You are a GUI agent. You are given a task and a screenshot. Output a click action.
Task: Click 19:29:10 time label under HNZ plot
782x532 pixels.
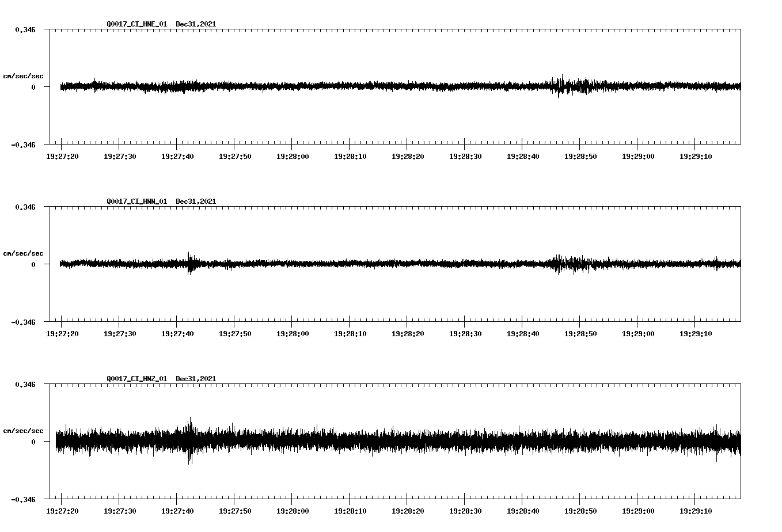(x=696, y=511)
